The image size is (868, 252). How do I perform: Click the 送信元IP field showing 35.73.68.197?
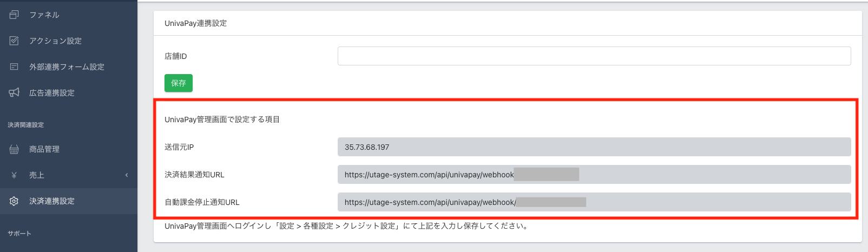point(594,147)
